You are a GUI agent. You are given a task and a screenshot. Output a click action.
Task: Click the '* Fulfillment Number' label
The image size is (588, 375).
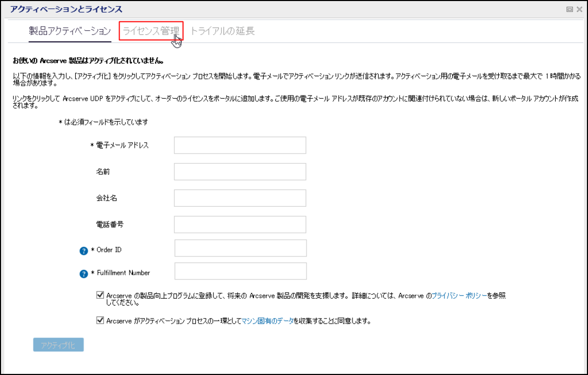(121, 273)
